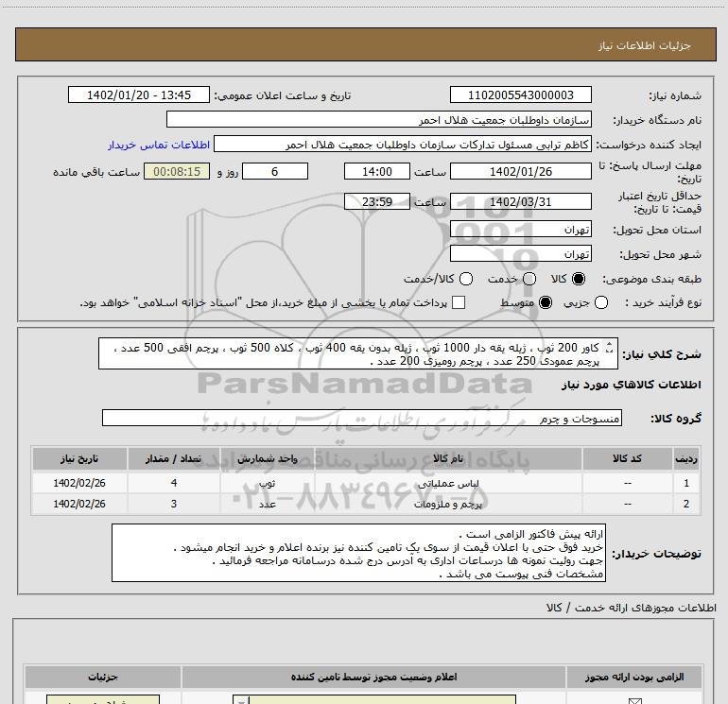Click the buyer notes text box

tap(358, 553)
